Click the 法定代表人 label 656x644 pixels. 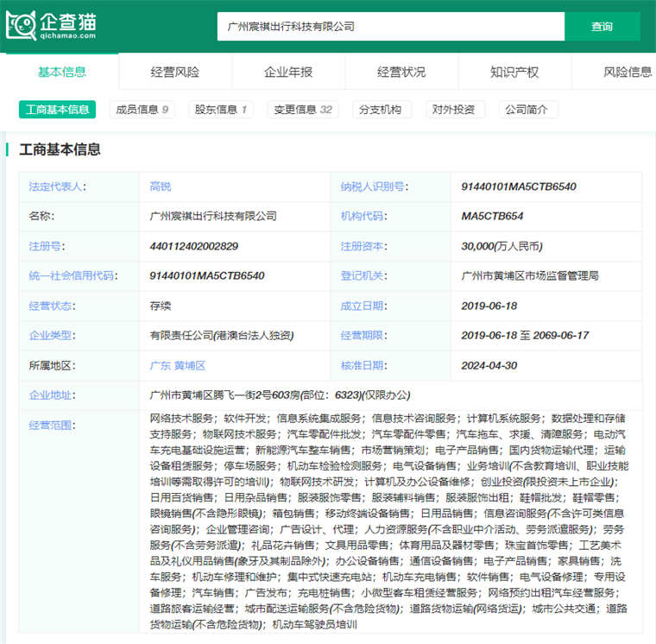click(57, 186)
